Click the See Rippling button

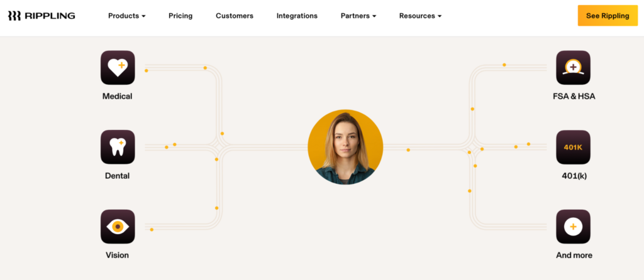click(608, 16)
